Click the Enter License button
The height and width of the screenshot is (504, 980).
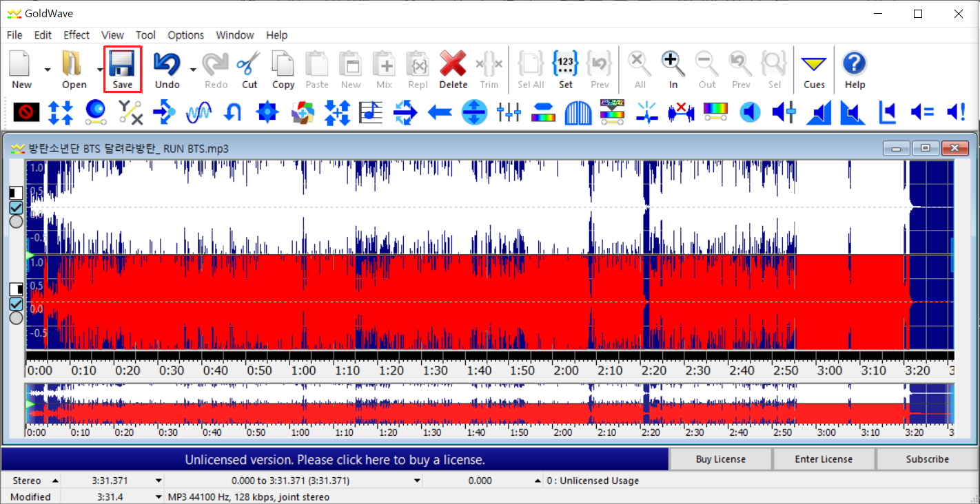click(824, 459)
